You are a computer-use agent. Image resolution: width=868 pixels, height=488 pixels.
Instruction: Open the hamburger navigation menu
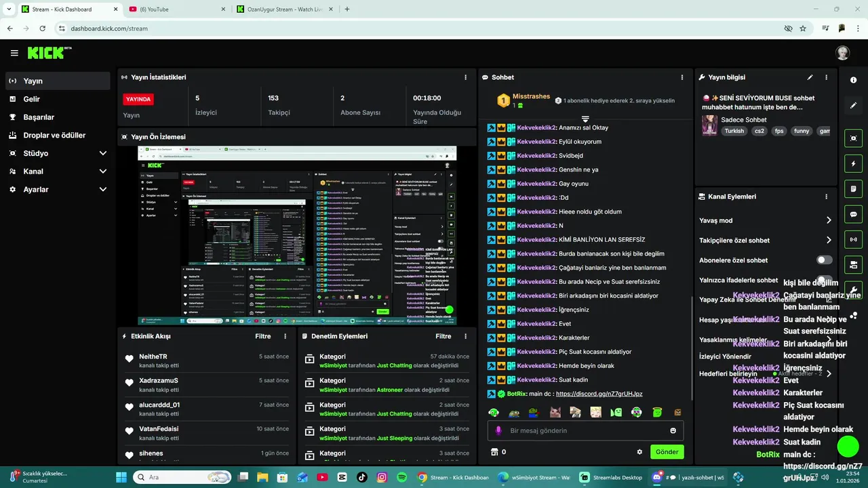coord(14,53)
